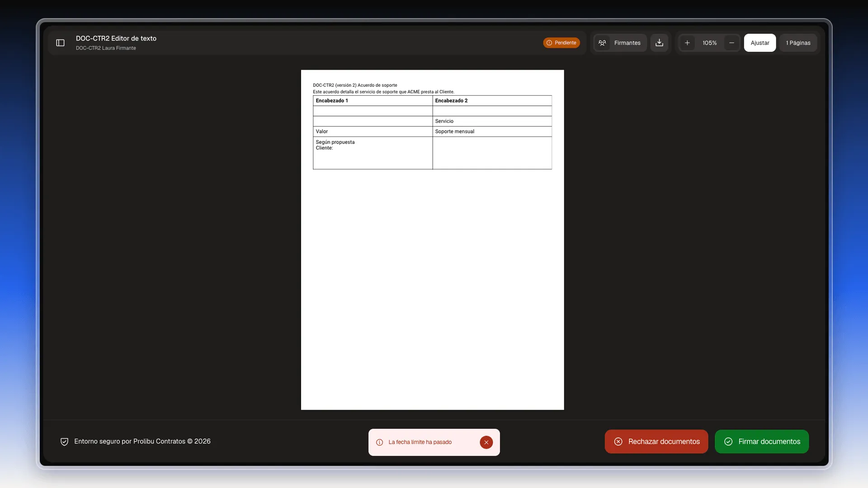Click the sentence starting 'Este acuerdo detalla'
868x488 pixels.
click(383, 92)
